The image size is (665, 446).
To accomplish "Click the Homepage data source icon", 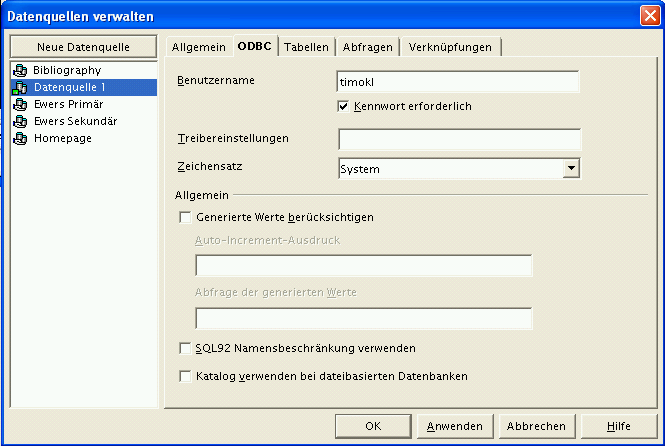I will coord(20,139).
